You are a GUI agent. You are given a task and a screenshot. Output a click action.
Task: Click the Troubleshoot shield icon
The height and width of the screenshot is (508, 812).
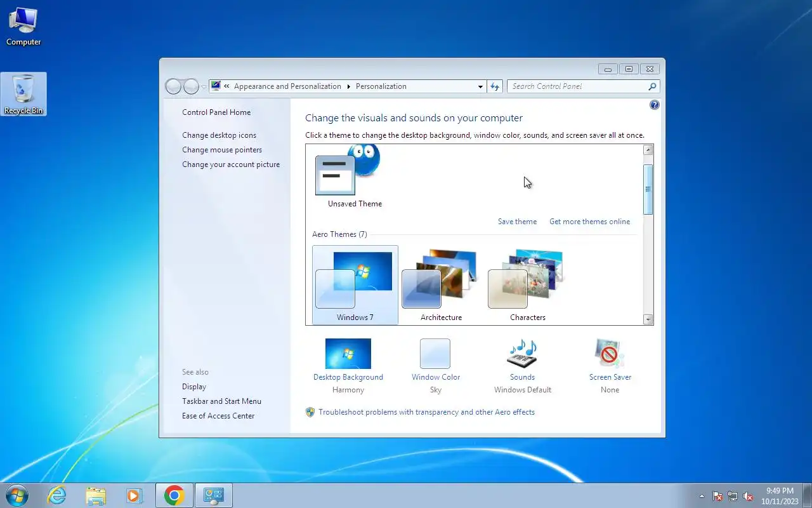point(310,412)
